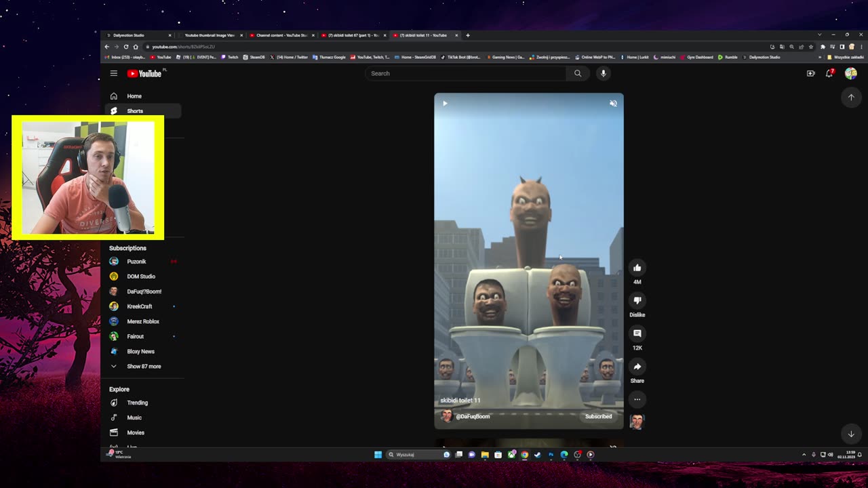Click the YouTube logo
Viewport: 868px width, 488px height.
(144, 73)
